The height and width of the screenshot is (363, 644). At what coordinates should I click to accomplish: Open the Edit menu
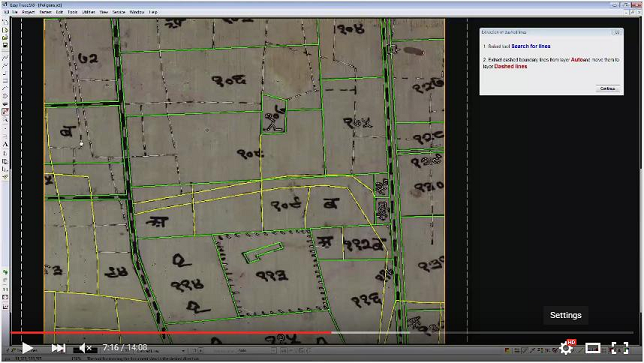pos(60,12)
